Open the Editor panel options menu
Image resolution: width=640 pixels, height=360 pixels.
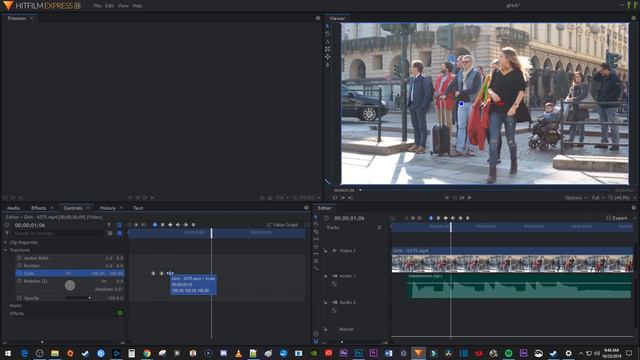coord(633,208)
